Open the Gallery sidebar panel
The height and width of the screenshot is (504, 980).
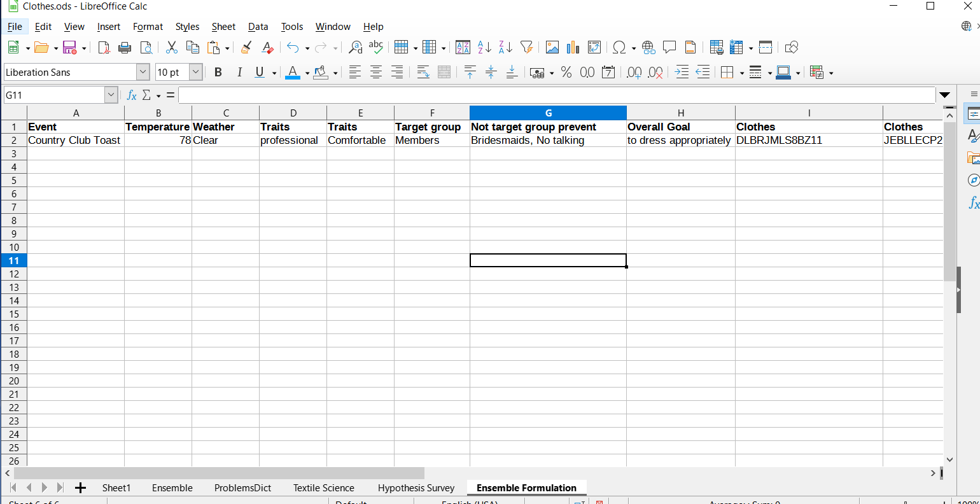point(973,158)
